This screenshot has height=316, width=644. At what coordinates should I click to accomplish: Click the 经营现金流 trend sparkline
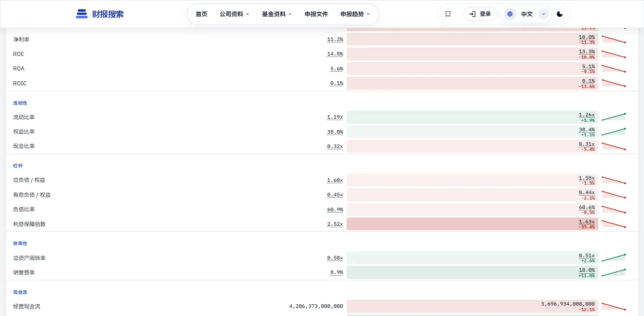(614, 306)
